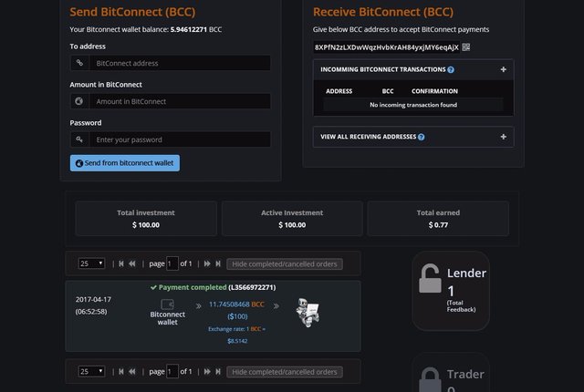The height and width of the screenshot is (392, 584).
Task: Expand View All Receiving Addresses with plus
Action: (503, 137)
